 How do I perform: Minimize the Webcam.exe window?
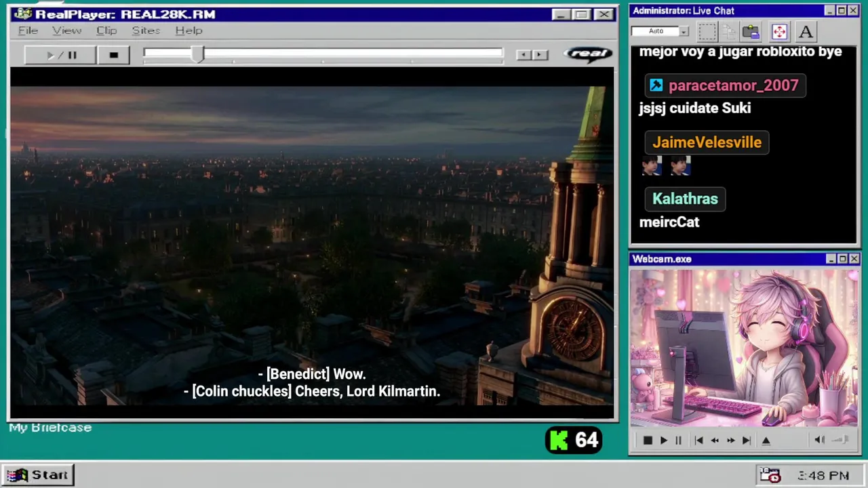click(831, 259)
